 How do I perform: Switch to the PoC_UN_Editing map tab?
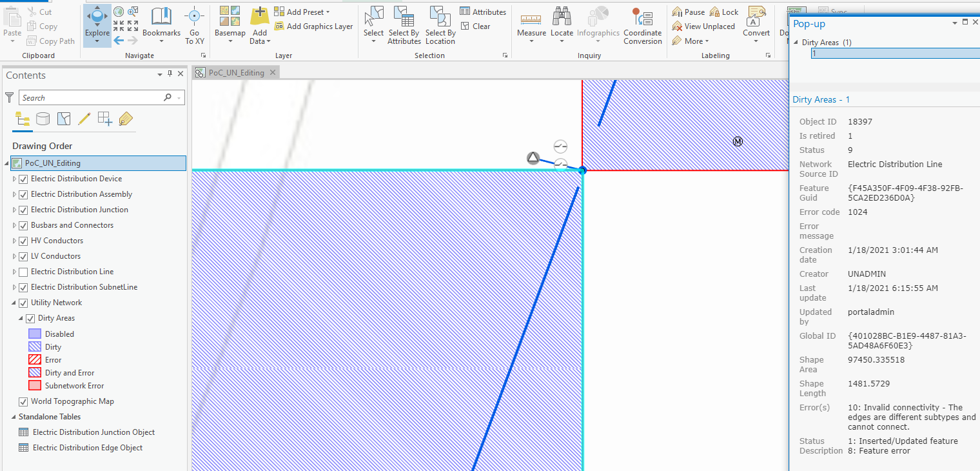click(235, 72)
